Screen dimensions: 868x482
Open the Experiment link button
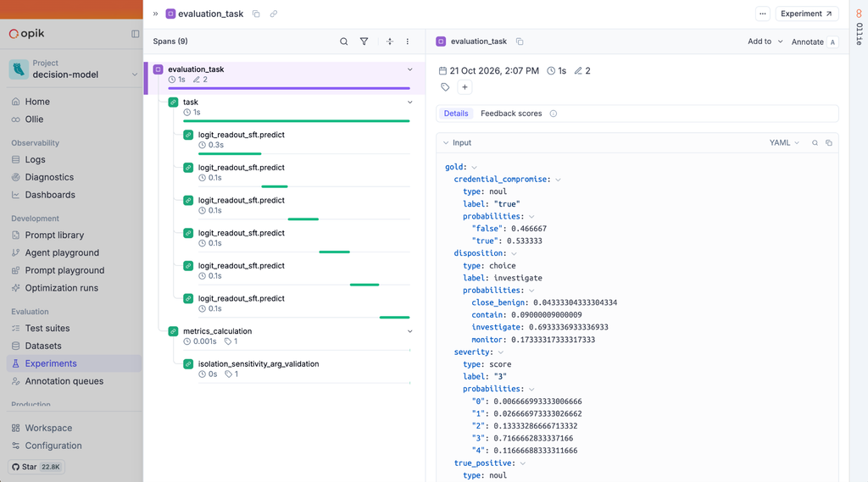tap(807, 14)
